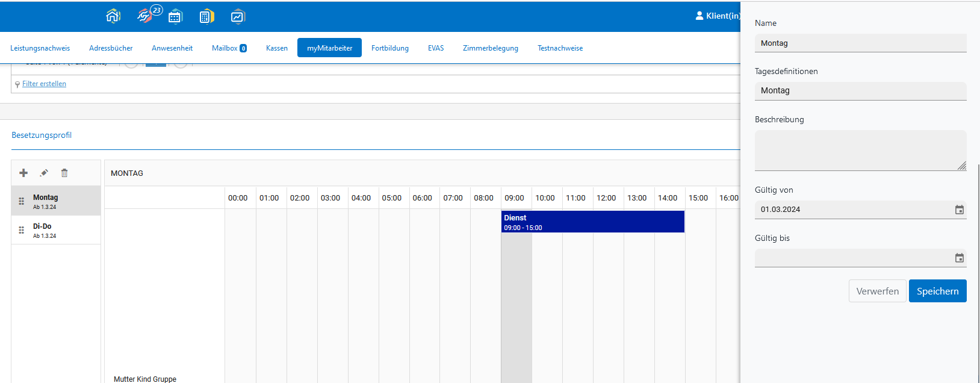This screenshot has width=980, height=383.
Task: Click the Verwerfen button
Action: tap(877, 291)
